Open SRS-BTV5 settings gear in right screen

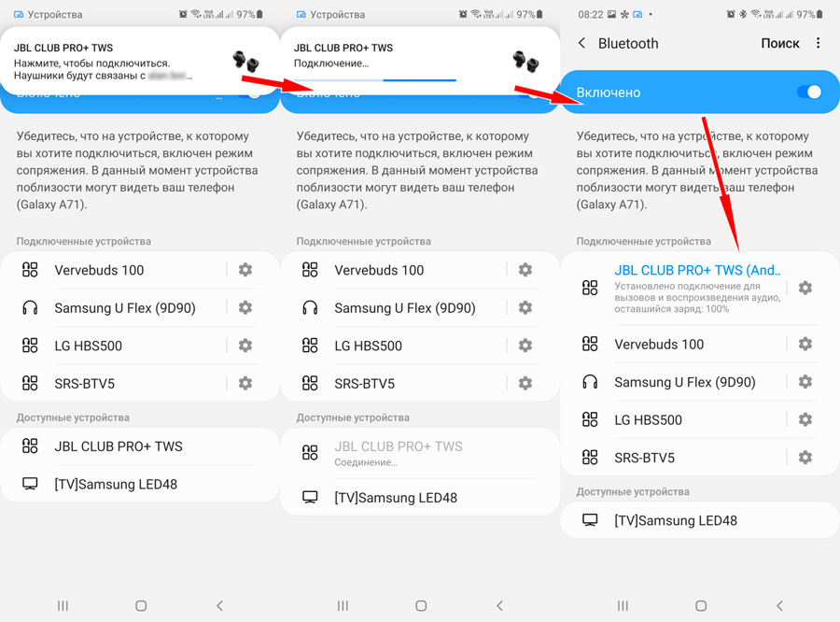point(805,458)
